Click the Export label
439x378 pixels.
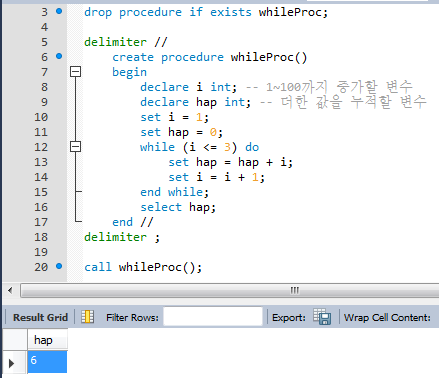tap(289, 317)
